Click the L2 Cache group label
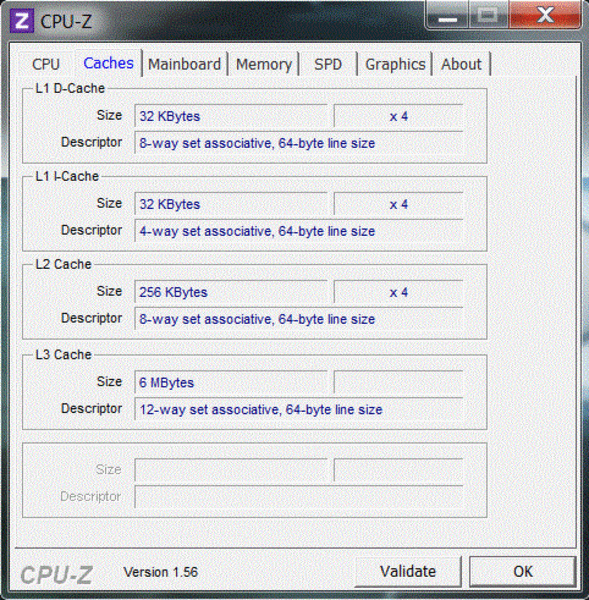Screen dimensions: 589x600 click(x=64, y=264)
